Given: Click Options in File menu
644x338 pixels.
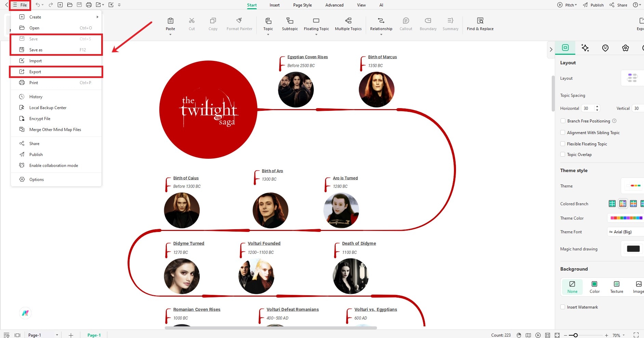Looking at the screenshot, I should 56,180.
